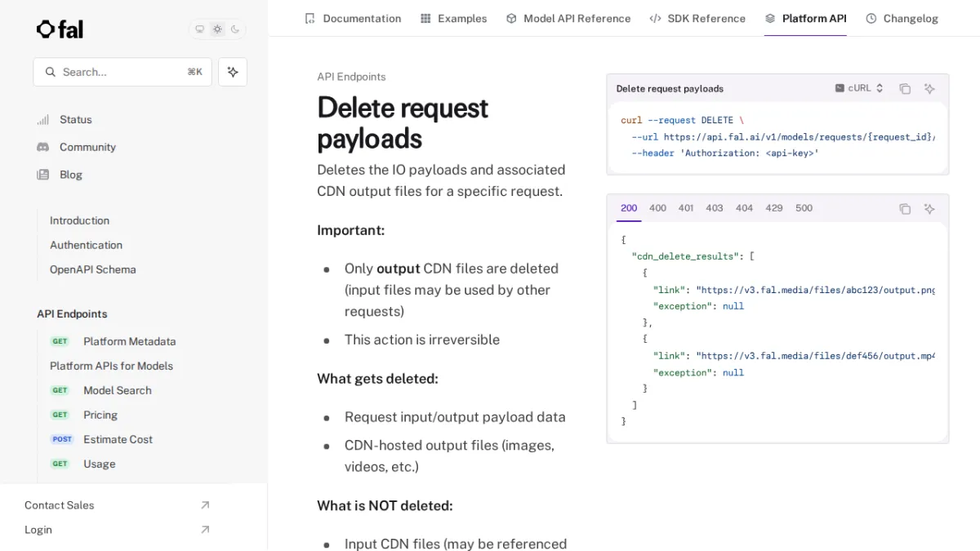Screen dimensions: 980x551
Task: Go to the Authentication page
Action: coord(86,245)
